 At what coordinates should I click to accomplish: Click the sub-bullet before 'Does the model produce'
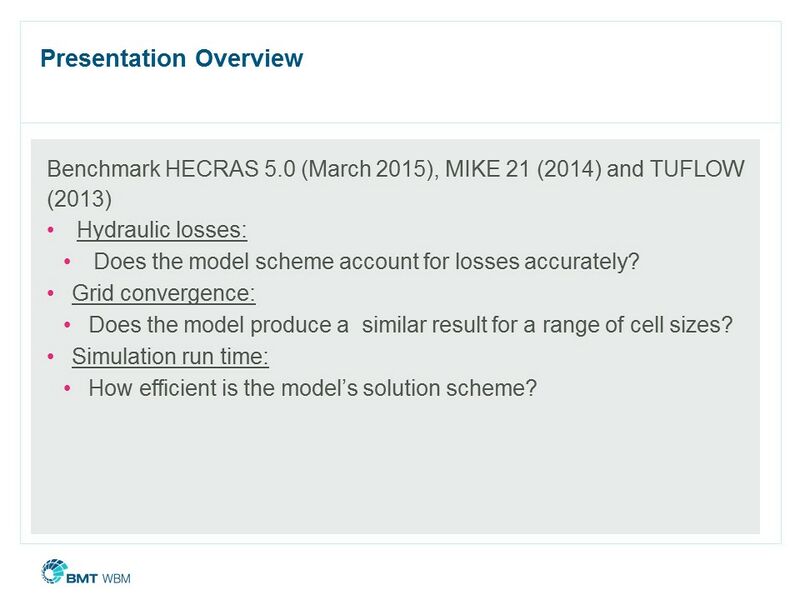pos(67,325)
